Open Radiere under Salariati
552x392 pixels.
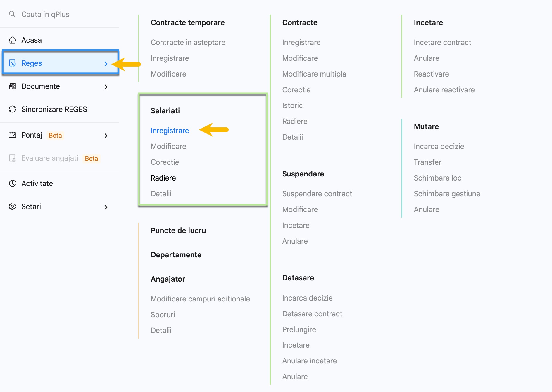pyautogui.click(x=163, y=178)
